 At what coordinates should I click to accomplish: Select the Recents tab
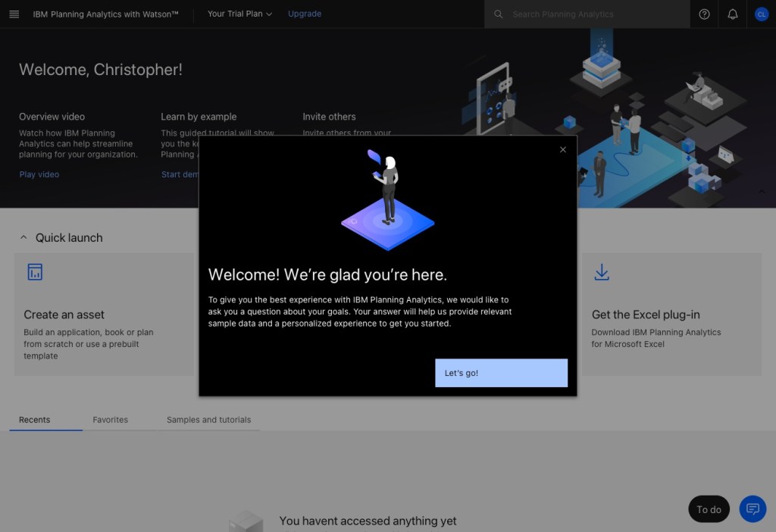click(x=35, y=420)
